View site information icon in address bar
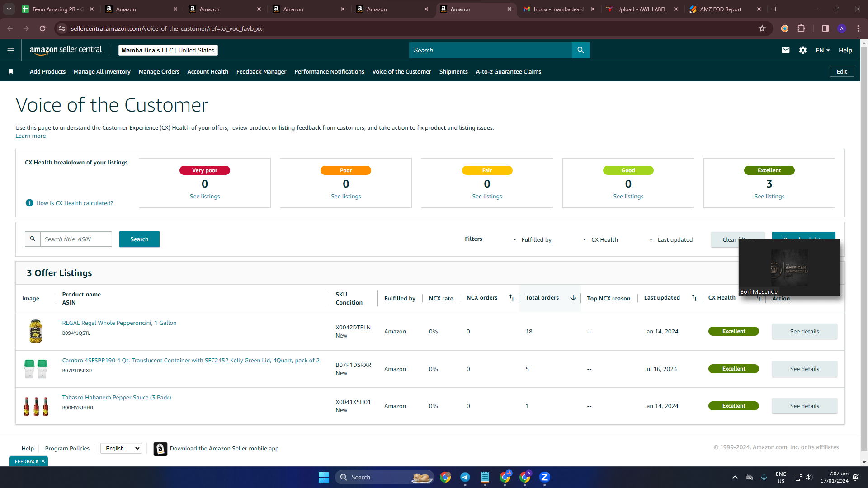Viewport: 868px width, 488px height. 62,28
